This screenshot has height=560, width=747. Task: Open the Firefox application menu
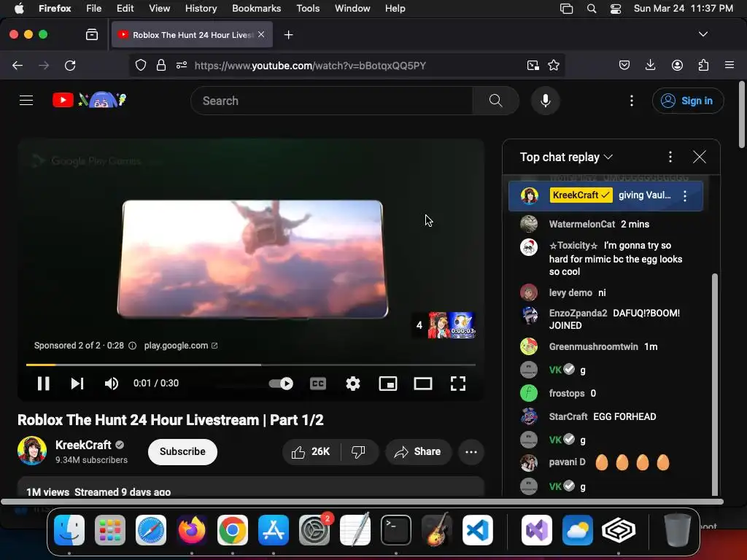click(729, 65)
